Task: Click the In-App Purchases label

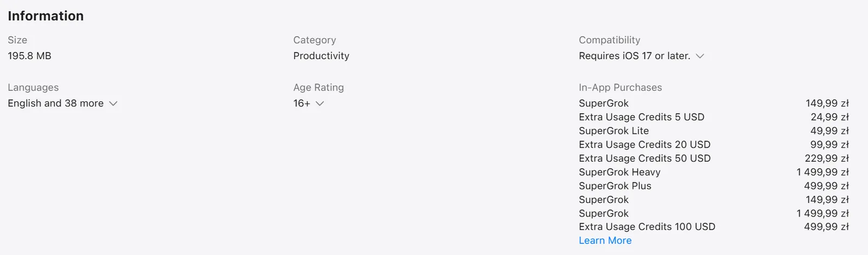Action: (x=620, y=87)
